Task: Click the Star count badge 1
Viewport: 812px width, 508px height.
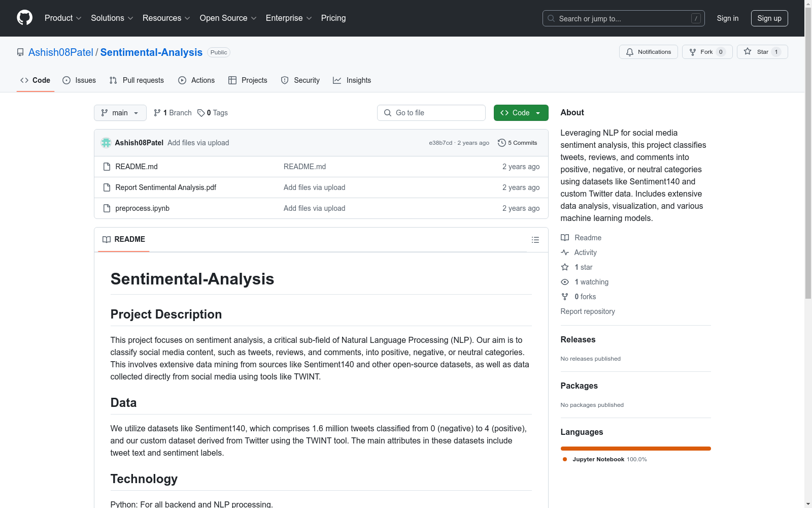Action: 776,52
